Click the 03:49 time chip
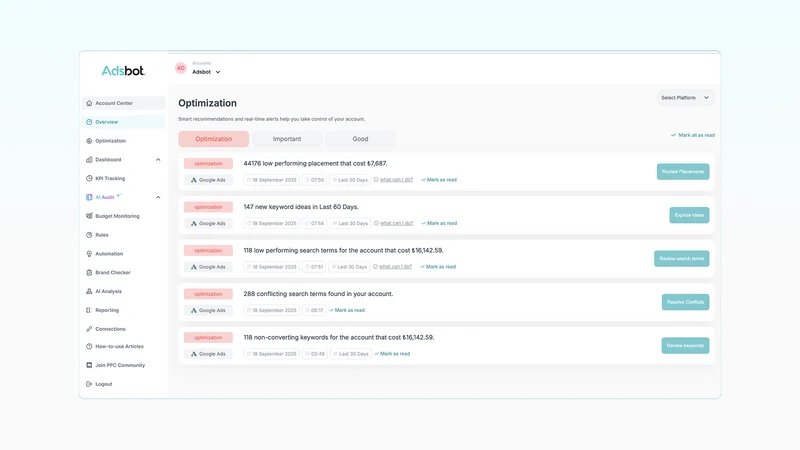Image resolution: width=800 pixels, height=450 pixels. click(x=315, y=354)
